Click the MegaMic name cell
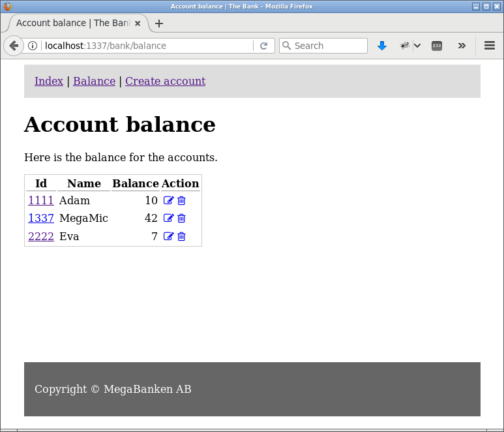This screenshot has height=432, width=504. 84,218
